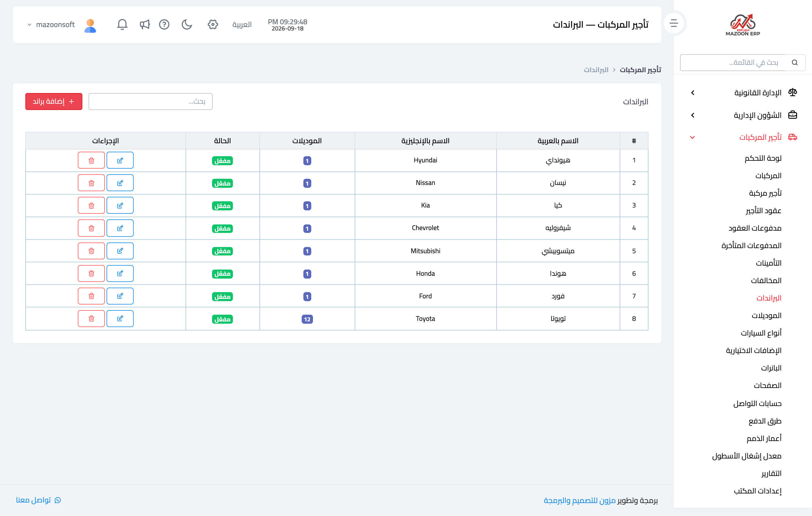812x516 pixels.
Task: Open أنواع السيارات in the sidebar
Action: point(761,333)
